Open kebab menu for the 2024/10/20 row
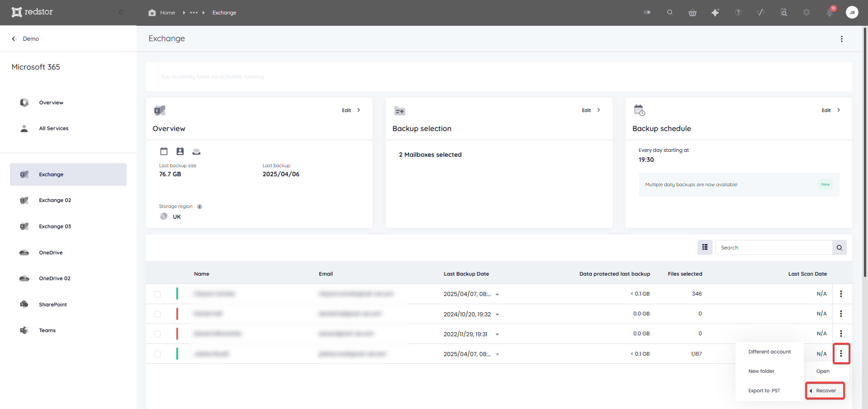The image size is (868, 409). coord(841,314)
